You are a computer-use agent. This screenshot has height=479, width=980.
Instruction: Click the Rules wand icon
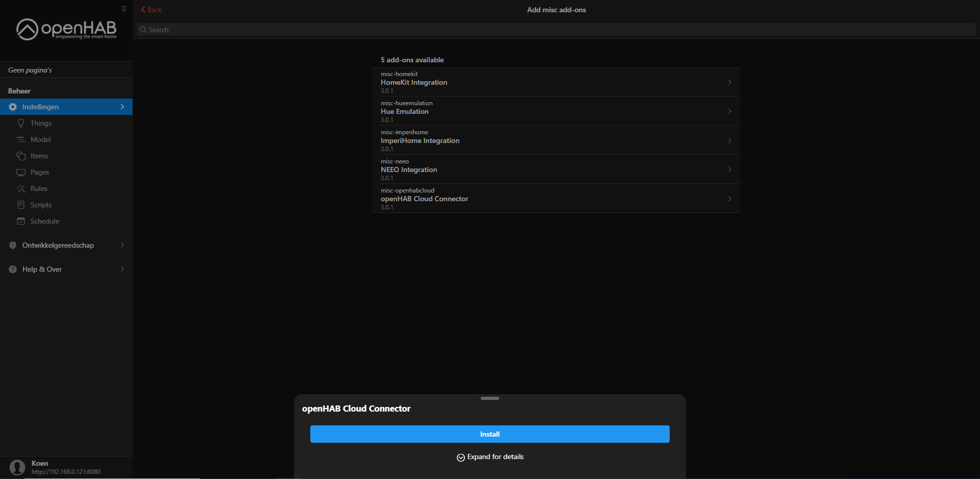click(x=21, y=188)
